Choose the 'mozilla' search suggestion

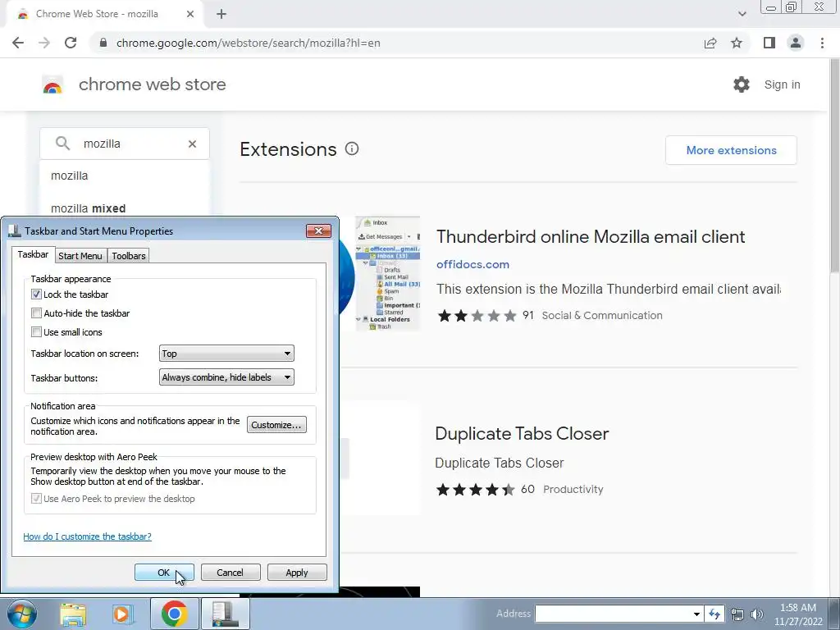pyautogui.click(x=125, y=176)
